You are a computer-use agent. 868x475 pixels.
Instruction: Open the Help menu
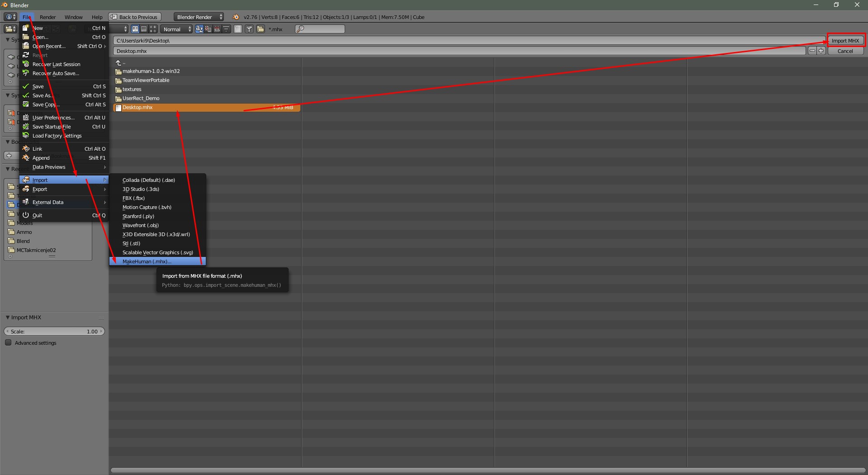[x=97, y=17]
